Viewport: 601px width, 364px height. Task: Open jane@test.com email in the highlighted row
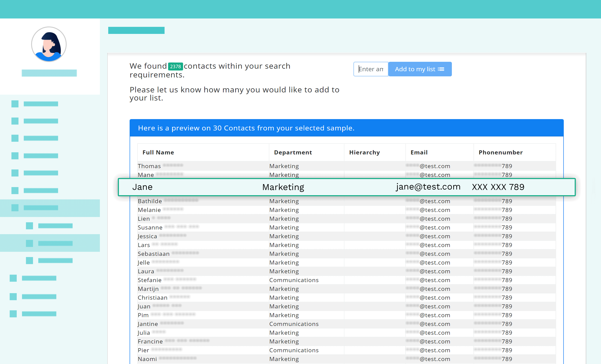(428, 187)
